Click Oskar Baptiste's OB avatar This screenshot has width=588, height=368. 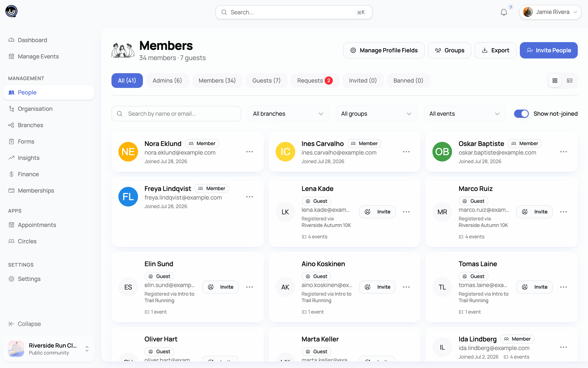pyautogui.click(x=442, y=152)
